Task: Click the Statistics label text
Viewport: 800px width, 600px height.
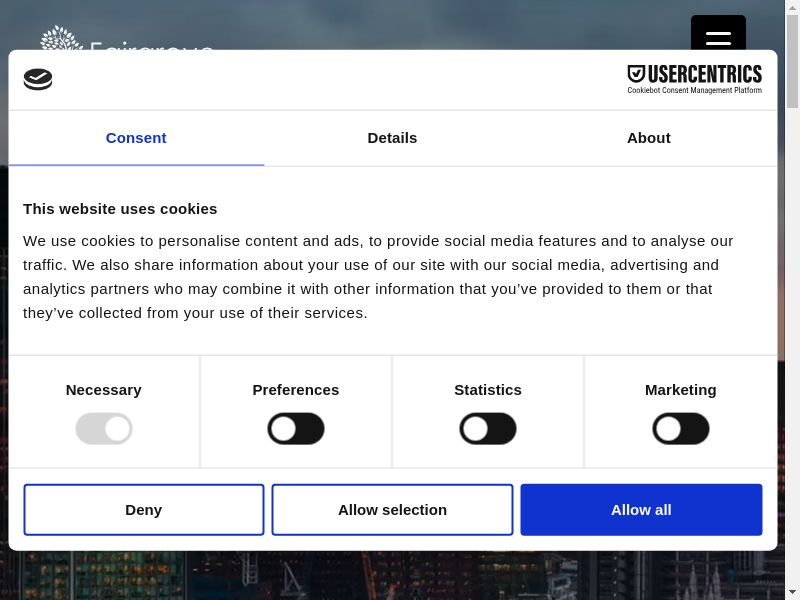Action: 488,390
